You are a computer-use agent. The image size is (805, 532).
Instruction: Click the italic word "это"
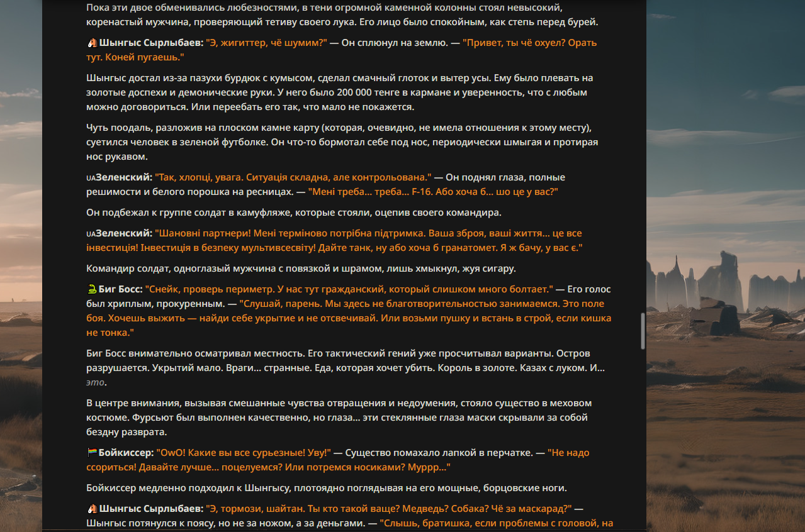point(95,382)
